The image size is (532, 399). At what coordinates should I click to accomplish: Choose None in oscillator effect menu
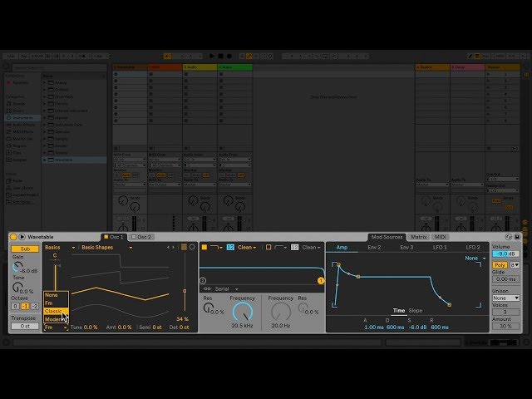[56, 295]
